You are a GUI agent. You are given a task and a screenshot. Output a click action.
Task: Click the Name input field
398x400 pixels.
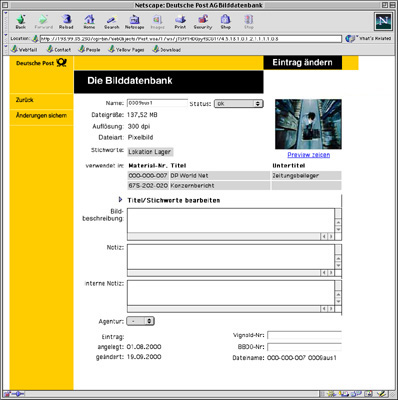coord(157,103)
